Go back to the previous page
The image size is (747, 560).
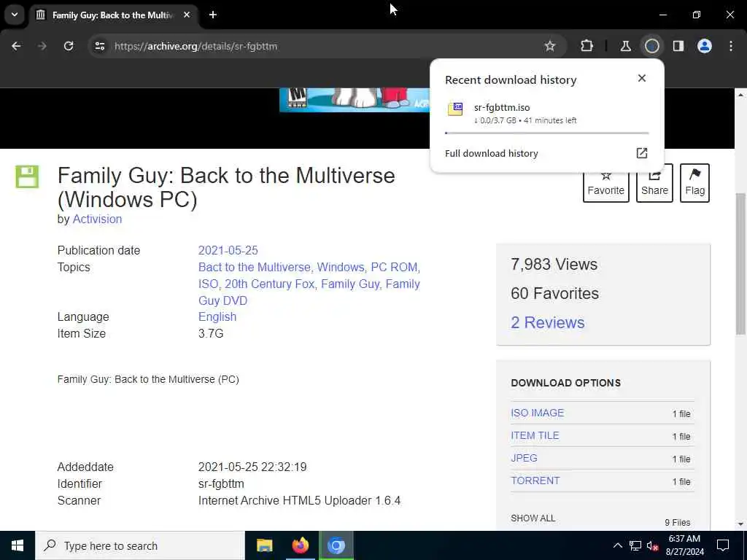tap(16, 46)
